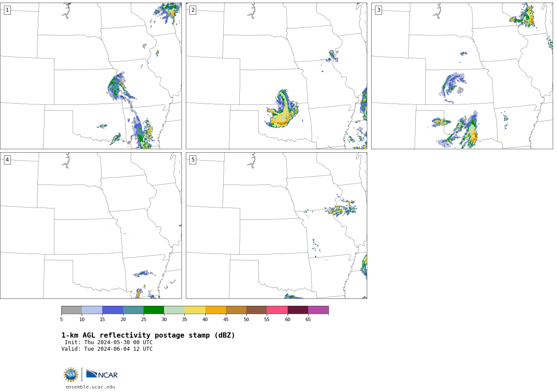
Task: Pick the yellow 35–40 dBZ swatch
Action: point(195,310)
